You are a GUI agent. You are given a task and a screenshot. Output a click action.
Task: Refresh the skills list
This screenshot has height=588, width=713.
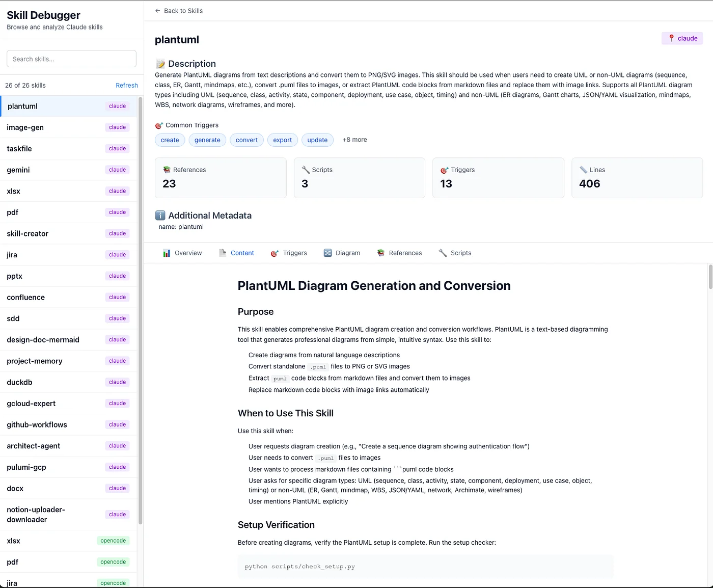[127, 86]
